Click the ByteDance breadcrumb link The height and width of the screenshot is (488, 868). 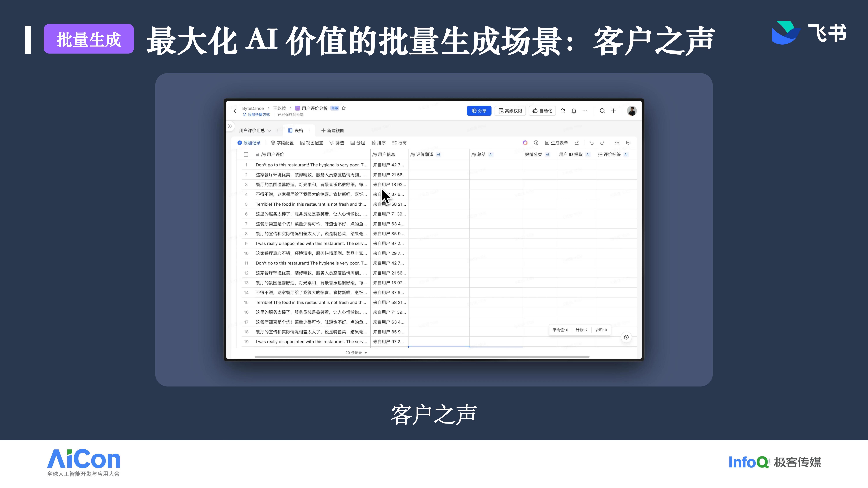pyautogui.click(x=253, y=108)
